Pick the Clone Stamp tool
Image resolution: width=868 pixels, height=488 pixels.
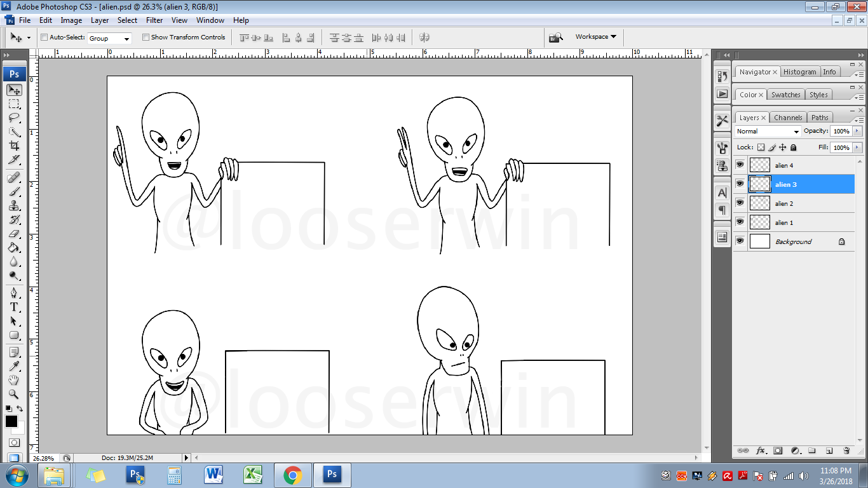pyautogui.click(x=14, y=205)
